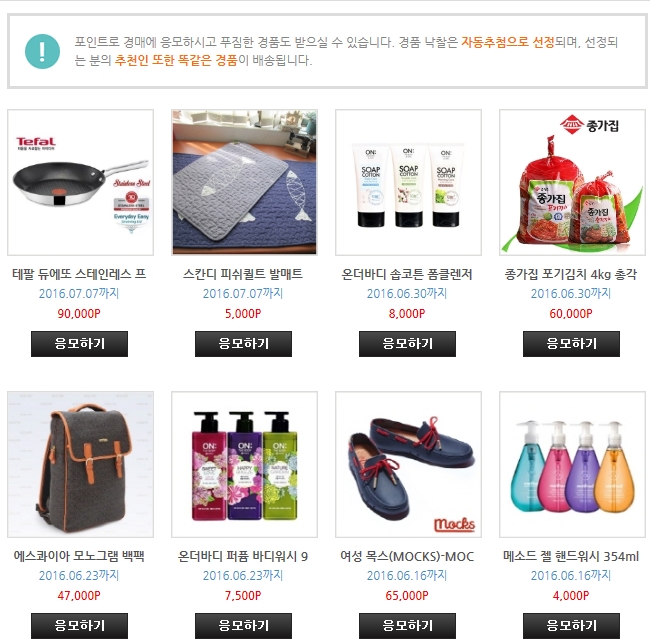
Task: Open the On The Body perfume wash image
Action: coord(245,464)
